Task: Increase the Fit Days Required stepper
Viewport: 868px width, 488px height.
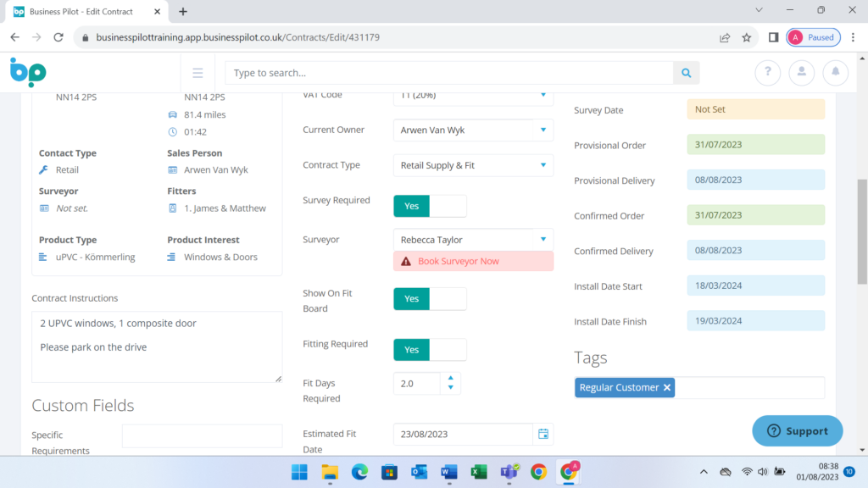Action: coord(450,378)
